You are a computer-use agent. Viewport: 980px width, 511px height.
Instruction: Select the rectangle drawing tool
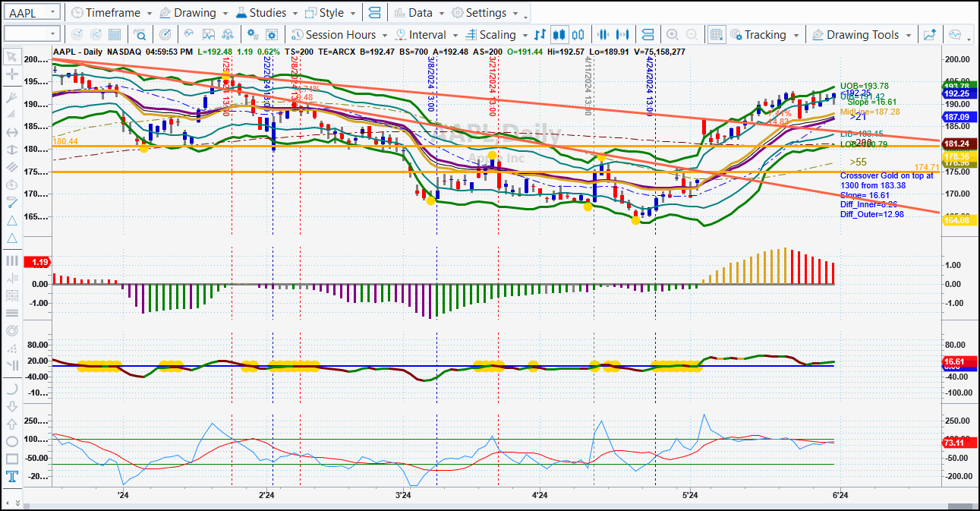tap(11, 459)
